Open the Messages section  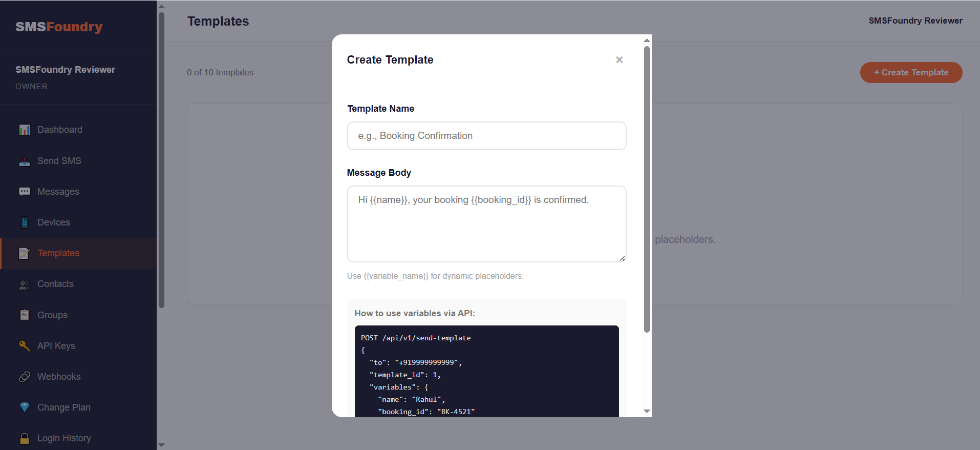(78, 192)
